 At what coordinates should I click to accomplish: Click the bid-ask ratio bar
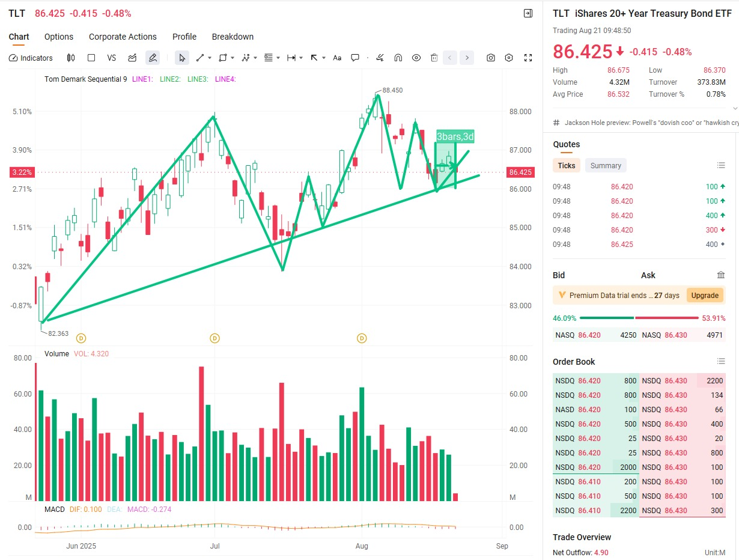tap(639, 318)
